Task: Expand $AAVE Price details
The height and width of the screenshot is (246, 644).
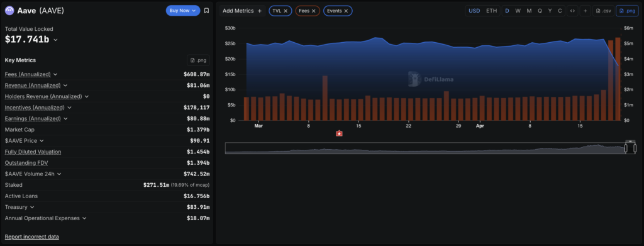Action: click(42, 141)
